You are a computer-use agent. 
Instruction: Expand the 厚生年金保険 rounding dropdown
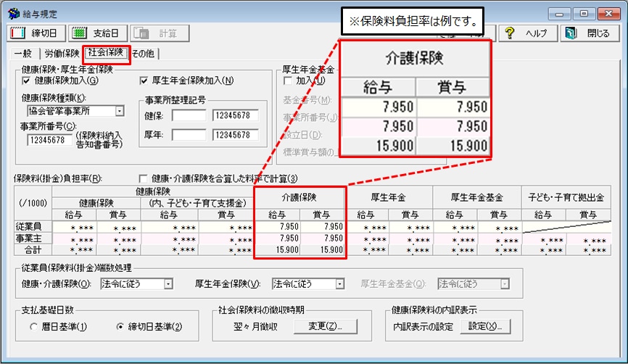[330, 284]
